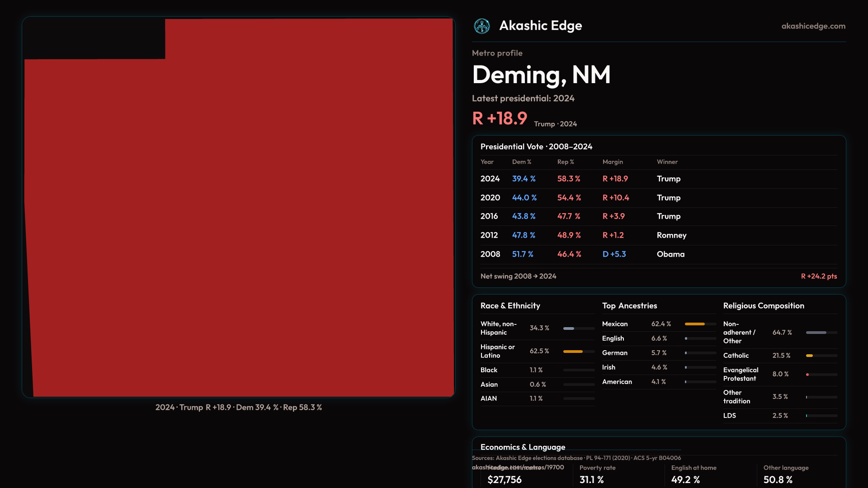Click the White, non-Hispanic percentage bar

569,328
